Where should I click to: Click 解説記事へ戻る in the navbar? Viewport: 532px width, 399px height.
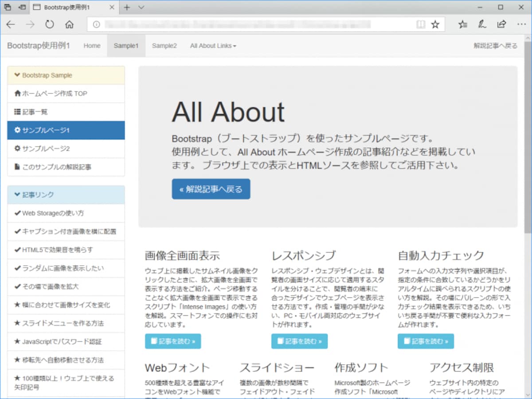point(496,46)
